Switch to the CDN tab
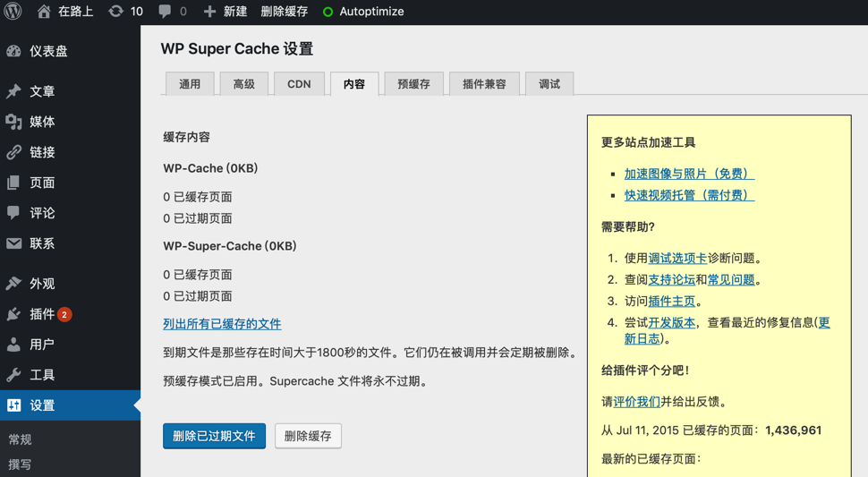This screenshot has height=477, width=868. point(299,84)
